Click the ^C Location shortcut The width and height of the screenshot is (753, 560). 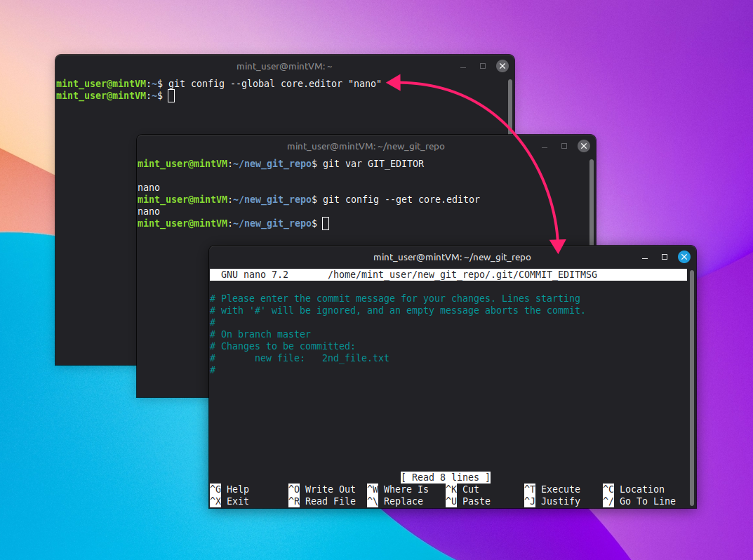click(634, 489)
